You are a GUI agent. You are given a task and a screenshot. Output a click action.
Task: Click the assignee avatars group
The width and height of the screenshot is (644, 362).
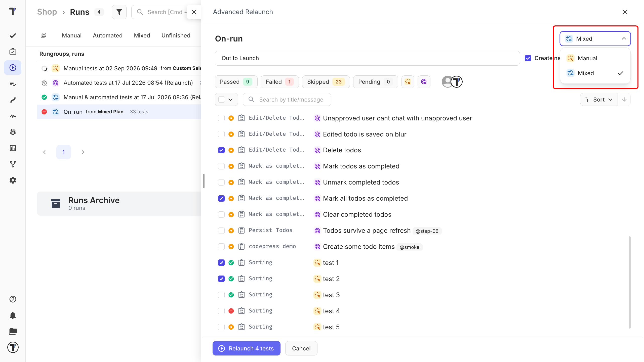click(452, 82)
